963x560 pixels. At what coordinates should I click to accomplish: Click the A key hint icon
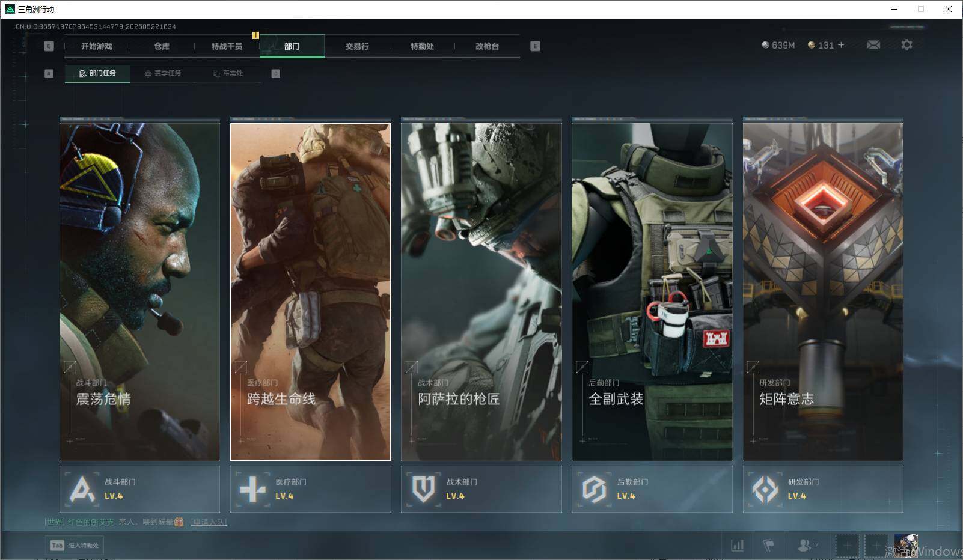point(49,73)
